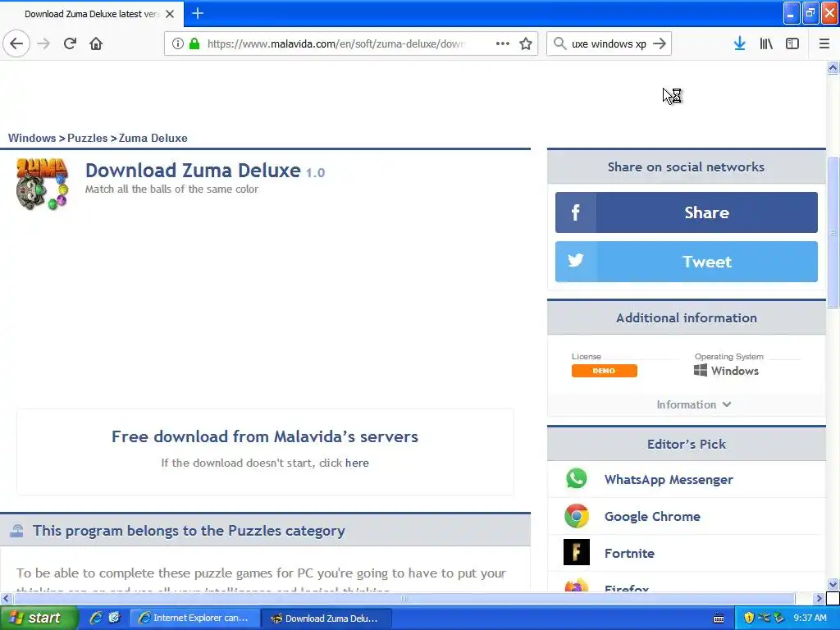Viewport: 840px width, 630px height.
Task: Open the Zuma Deluxe breadcrumb link
Action: pos(153,138)
